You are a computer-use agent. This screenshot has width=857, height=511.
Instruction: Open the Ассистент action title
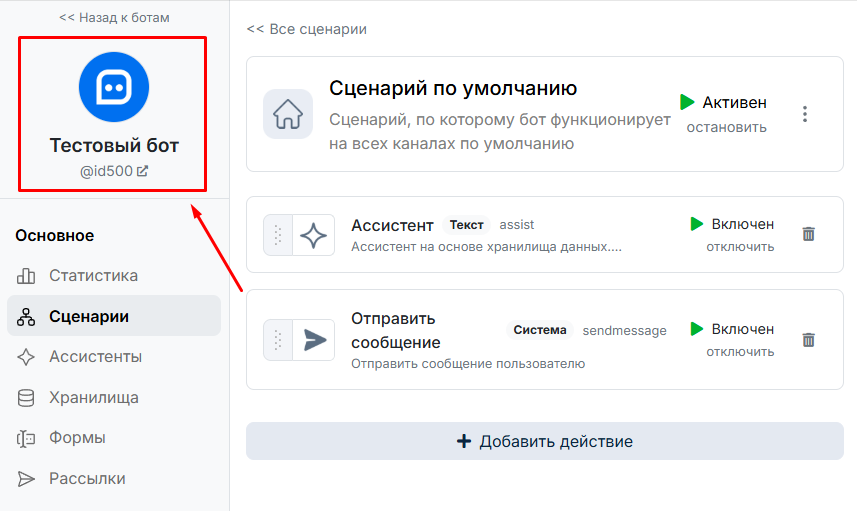392,225
